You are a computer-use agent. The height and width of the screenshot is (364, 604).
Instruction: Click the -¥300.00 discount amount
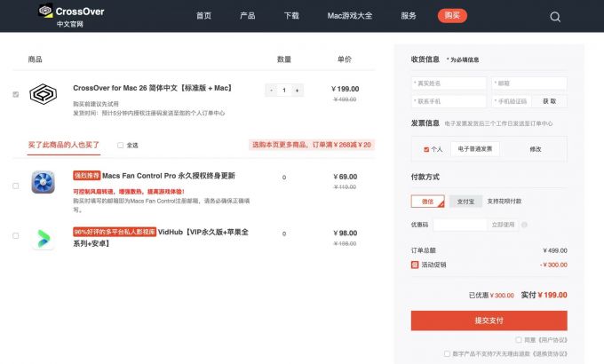tap(553, 265)
